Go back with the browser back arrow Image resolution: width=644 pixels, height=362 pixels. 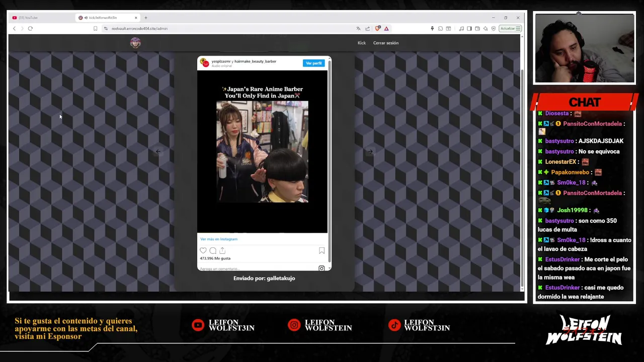pos(14,29)
